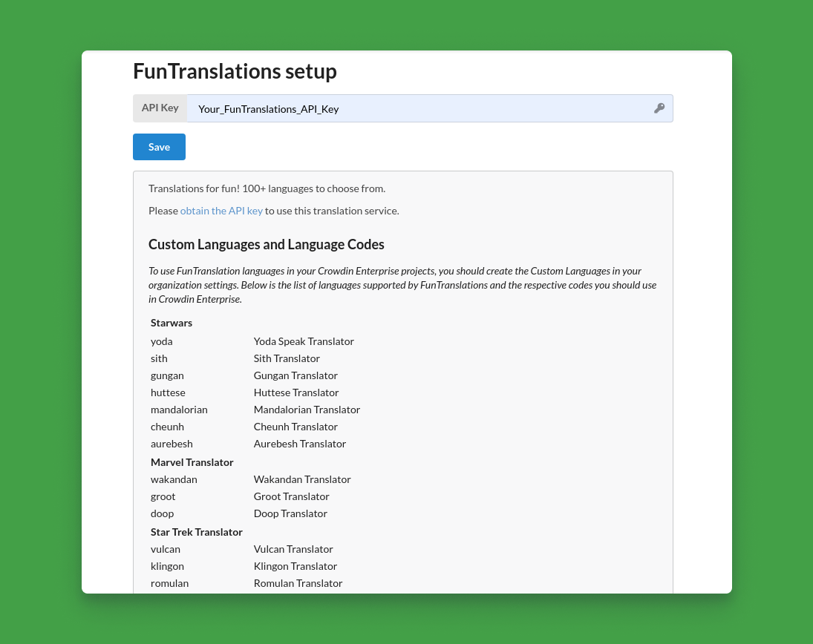Select the 'vulcan' language code
The image size is (813, 644).
coord(166,549)
